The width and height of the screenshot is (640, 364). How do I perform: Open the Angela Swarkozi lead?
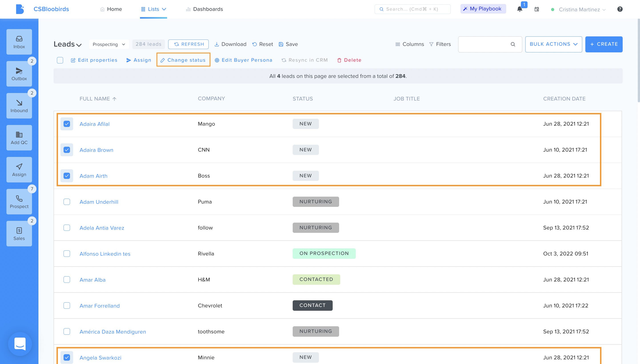point(100,358)
